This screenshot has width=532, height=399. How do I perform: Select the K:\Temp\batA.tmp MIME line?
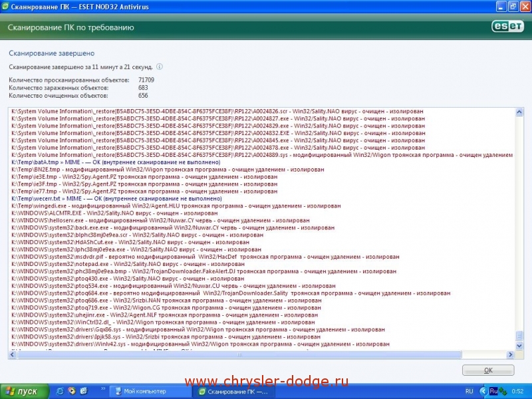[116, 162]
